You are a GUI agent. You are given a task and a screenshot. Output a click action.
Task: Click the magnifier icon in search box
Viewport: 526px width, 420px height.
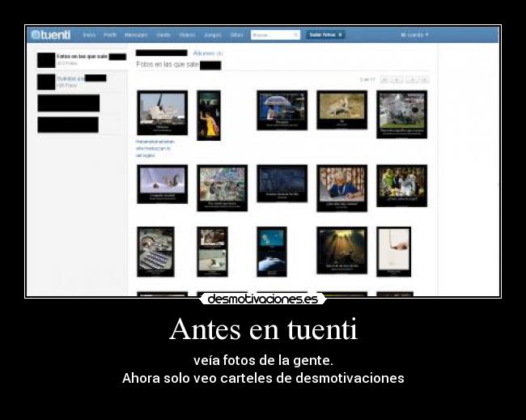296,35
